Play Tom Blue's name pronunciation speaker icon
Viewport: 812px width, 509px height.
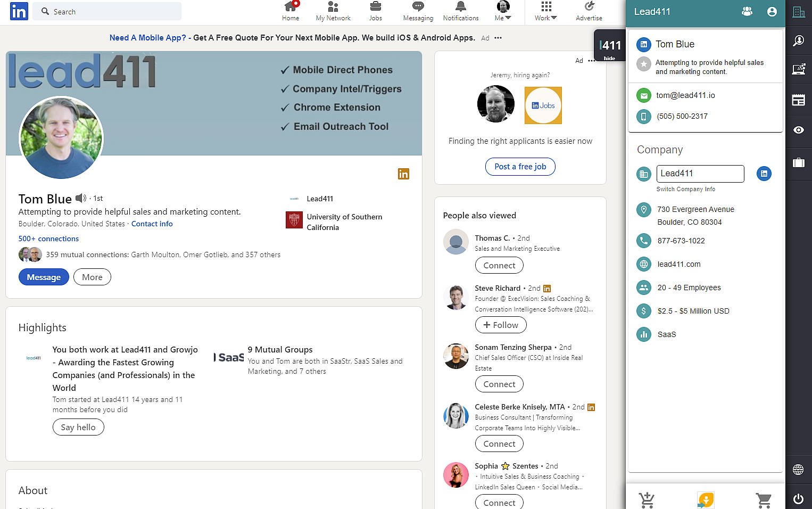(x=80, y=198)
